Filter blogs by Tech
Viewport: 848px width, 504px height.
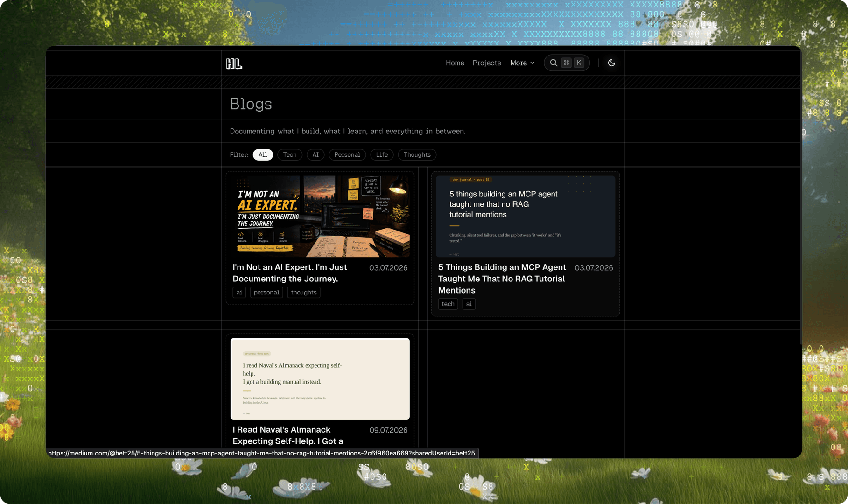click(x=290, y=154)
